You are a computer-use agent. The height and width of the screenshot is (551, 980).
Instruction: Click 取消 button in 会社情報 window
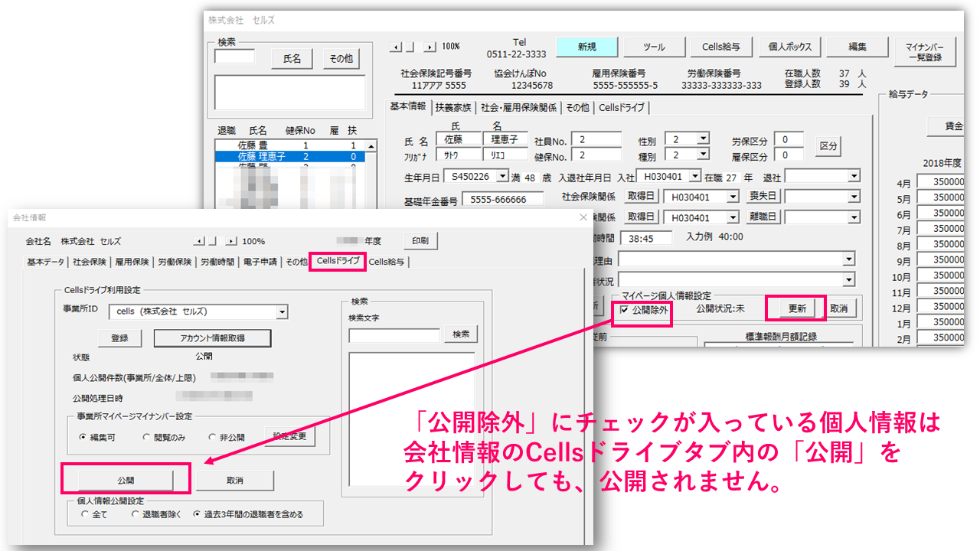(x=235, y=481)
